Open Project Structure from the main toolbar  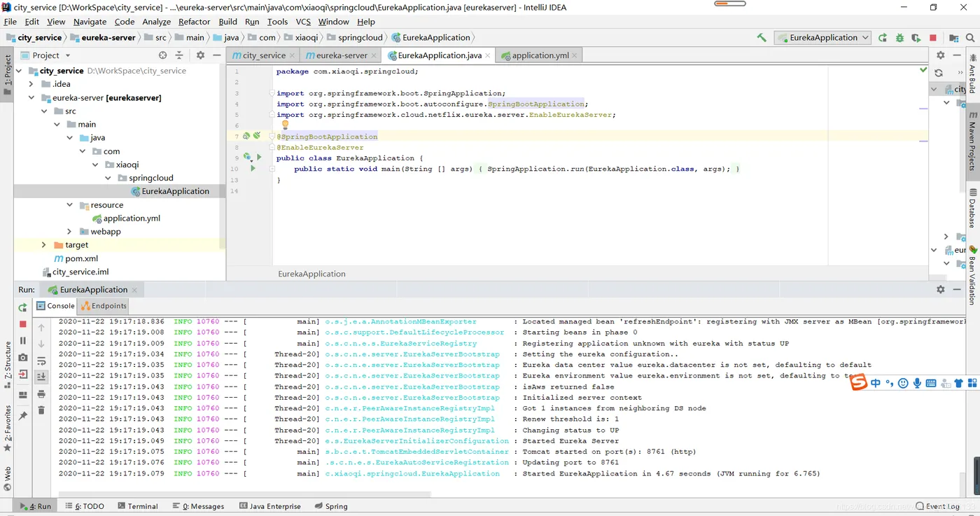[954, 38]
